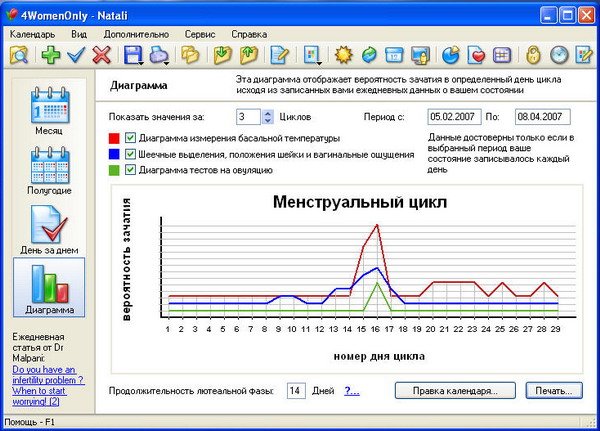Image resolution: width=600 pixels, height=431 pixels.
Task: Toggle the basal temperature diagram checkbox
Action: point(130,138)
